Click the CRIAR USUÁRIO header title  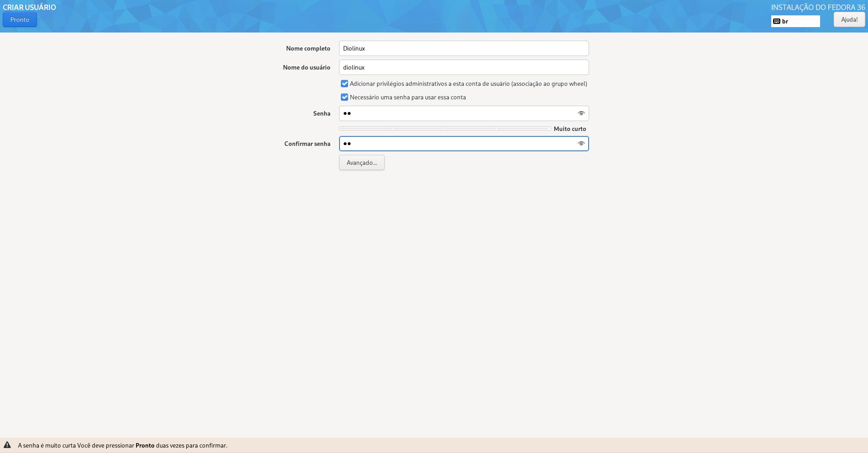click(x=29, y=7)
